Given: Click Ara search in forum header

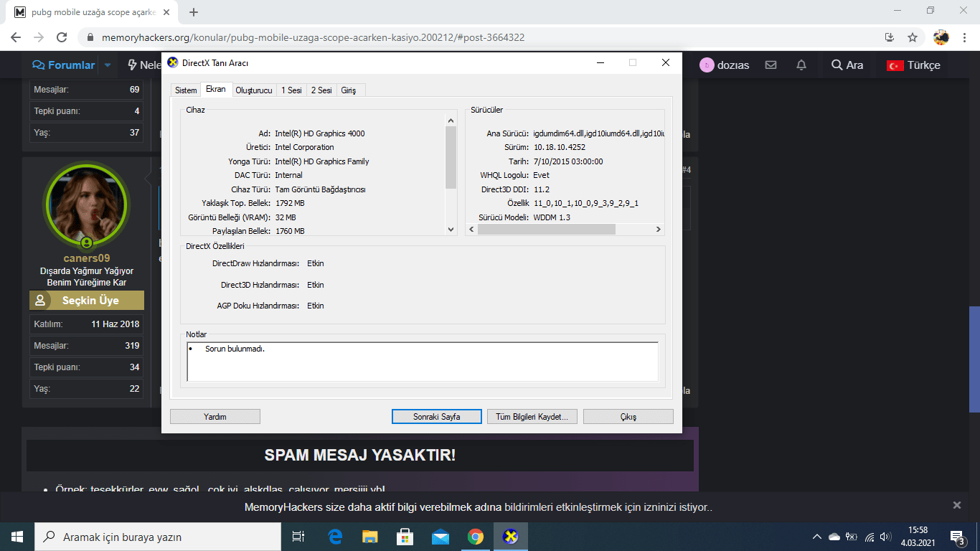Looking at the screenshot, I should pos(847,65).
